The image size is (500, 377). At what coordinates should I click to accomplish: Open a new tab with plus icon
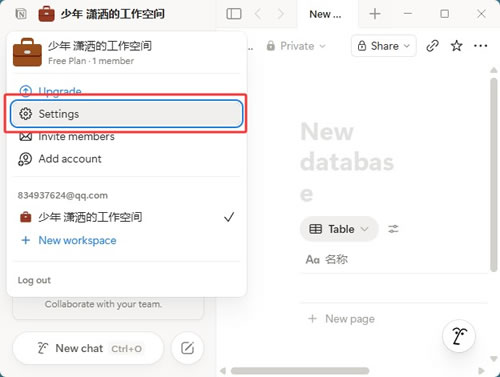coord(375,14)
